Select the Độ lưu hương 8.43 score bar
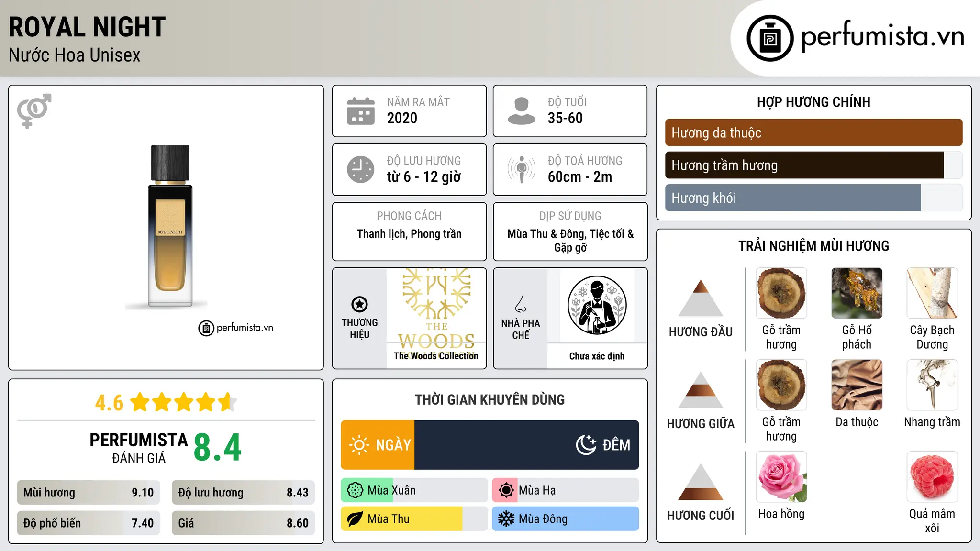This screenshot has width=980, height=551. click(243, 493)
